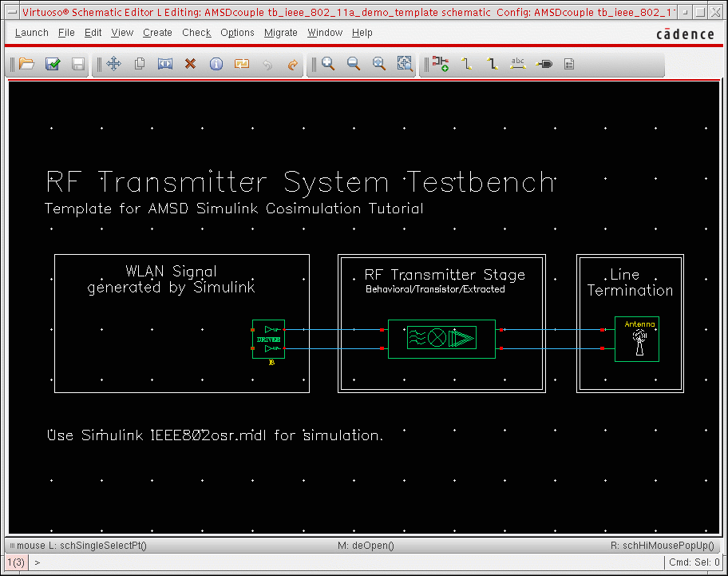Click the Zoom Out magnifier icon

click(x=354, y=64)
